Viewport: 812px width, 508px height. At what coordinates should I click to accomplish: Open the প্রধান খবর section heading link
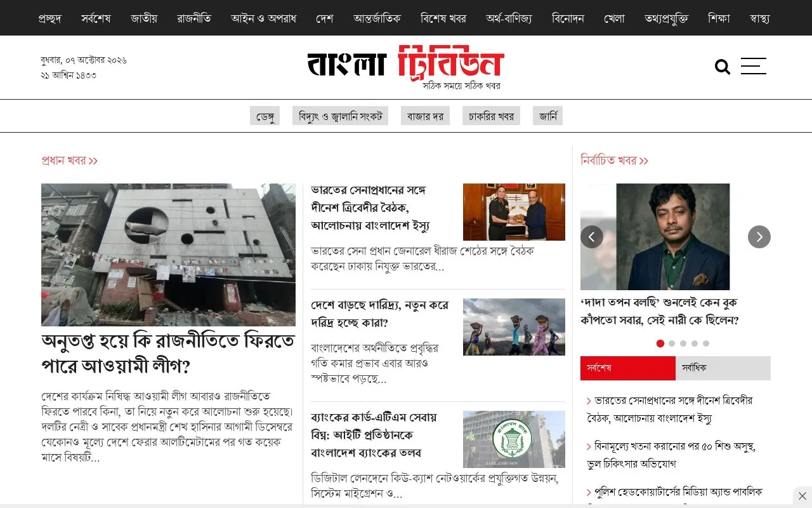point(69,161)
